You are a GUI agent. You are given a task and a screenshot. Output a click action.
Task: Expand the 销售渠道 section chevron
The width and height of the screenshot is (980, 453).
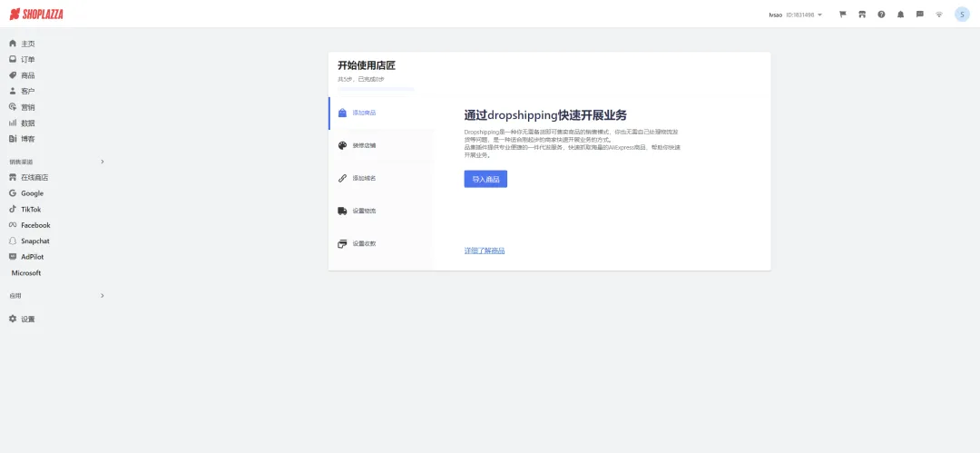point(102,162)
